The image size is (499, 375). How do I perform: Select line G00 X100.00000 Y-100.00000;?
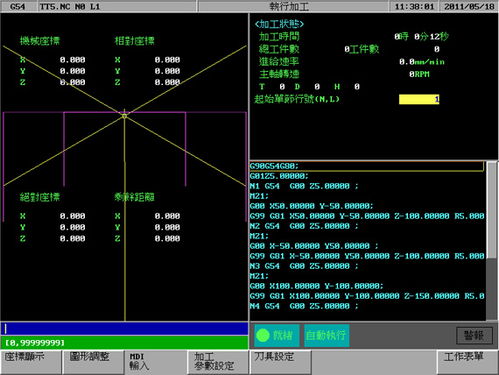pyautogui.click(x=316, y=286)
